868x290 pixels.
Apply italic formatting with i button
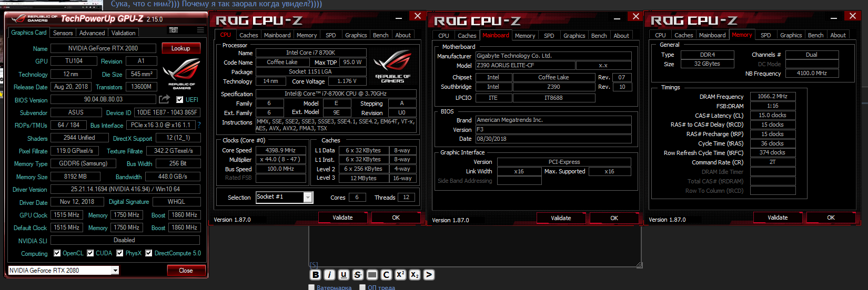pyautogui.click(x=329, y=274)
